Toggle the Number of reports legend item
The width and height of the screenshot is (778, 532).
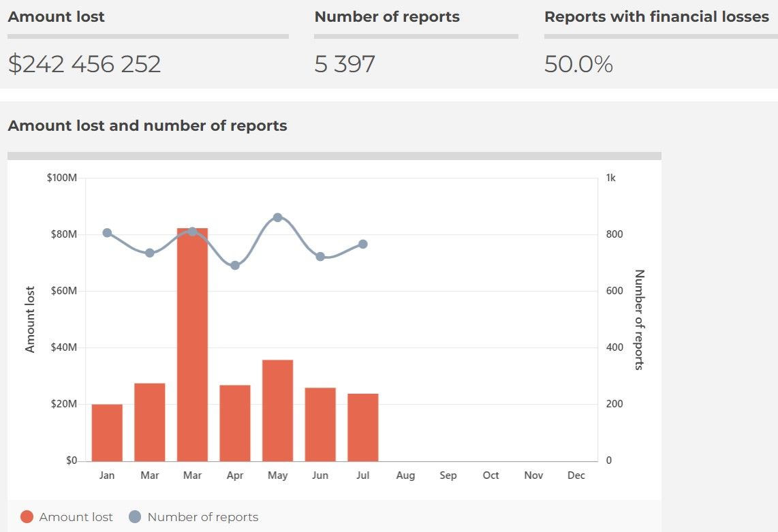pyautogui.click(x=193, y=516)
